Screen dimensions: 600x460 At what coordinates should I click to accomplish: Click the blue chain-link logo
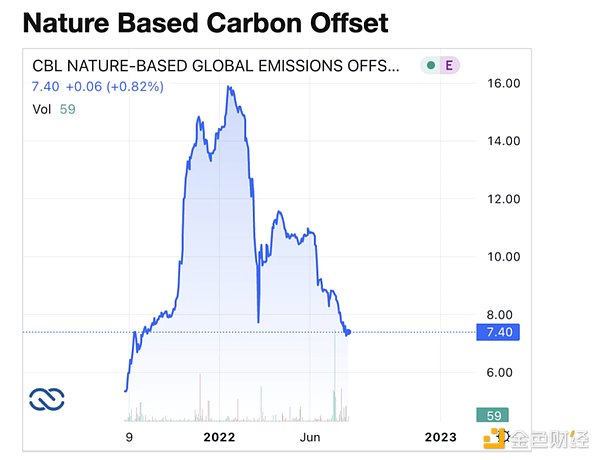tap(47, 399)
